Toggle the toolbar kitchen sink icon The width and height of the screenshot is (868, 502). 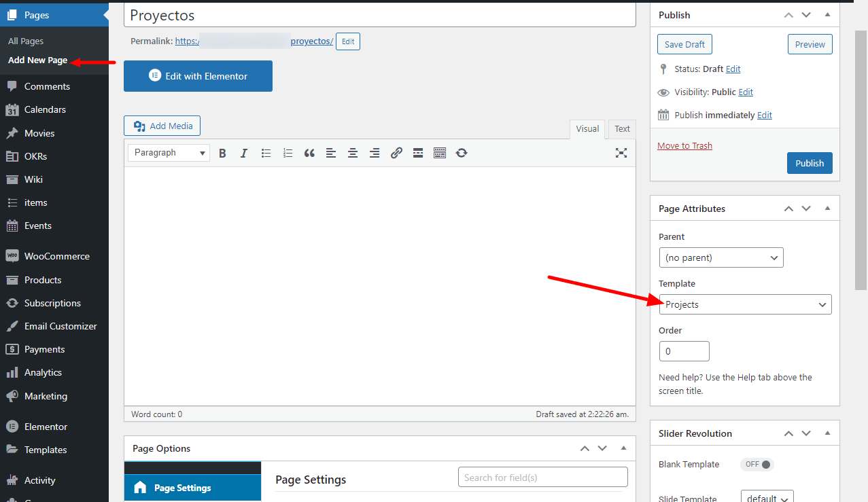coord(440,154)
